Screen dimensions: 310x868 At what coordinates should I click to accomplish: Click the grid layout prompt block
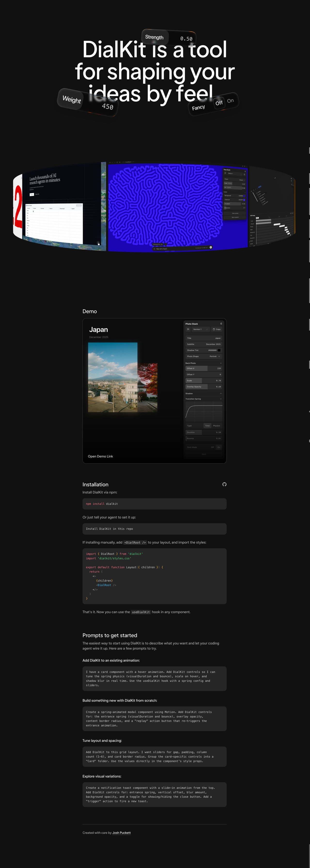coord(154,757)
